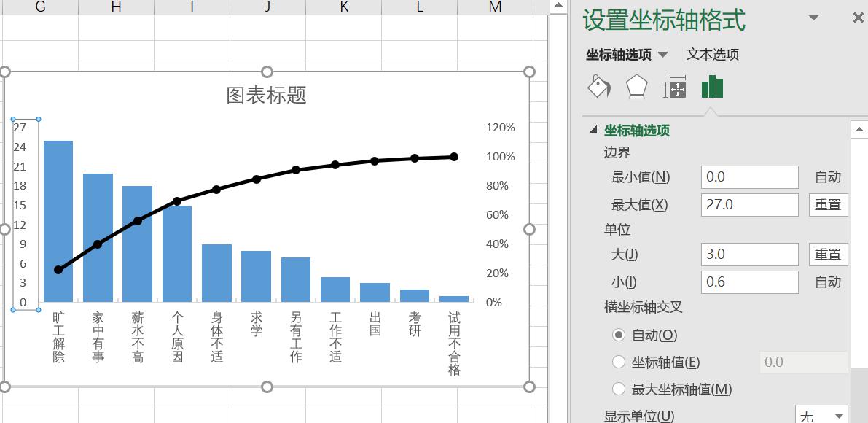Click the 27 label on primary axis
Viewport: 868px width, 423px height.
[20, 128]
